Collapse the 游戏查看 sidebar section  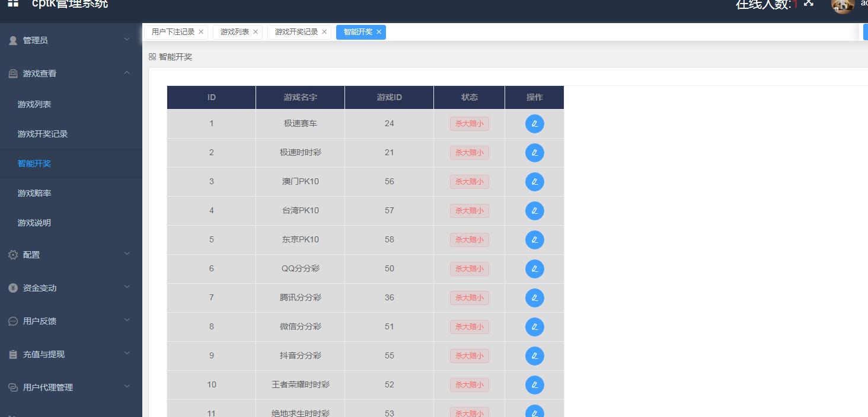pos(71,73)
